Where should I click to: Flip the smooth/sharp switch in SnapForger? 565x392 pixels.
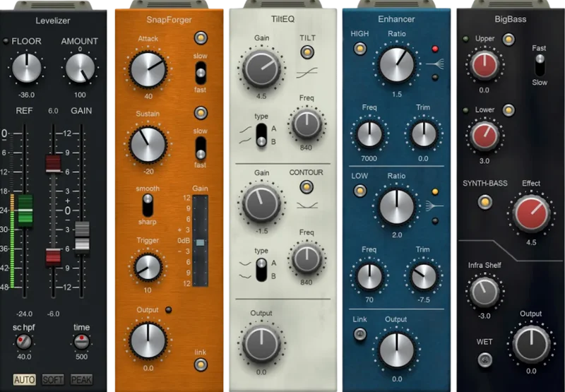(x=148, y=205)
